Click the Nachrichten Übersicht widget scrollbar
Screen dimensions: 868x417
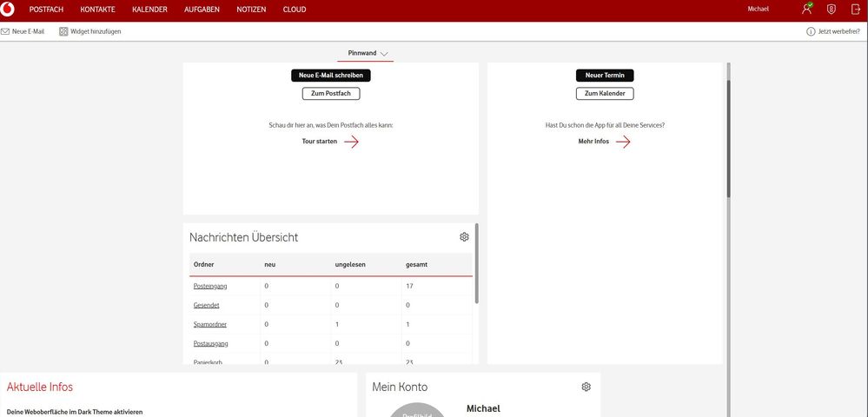click(x=477, y=263)
